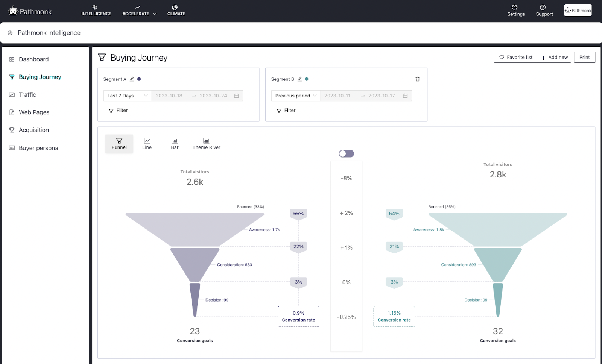
Task: Open the Buyer persona section
Action: coord(38,148)
